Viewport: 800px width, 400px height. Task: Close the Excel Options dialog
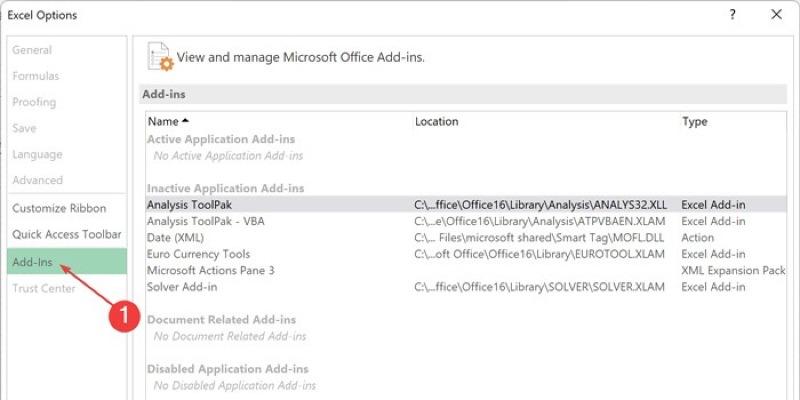[x=777, y=15]
